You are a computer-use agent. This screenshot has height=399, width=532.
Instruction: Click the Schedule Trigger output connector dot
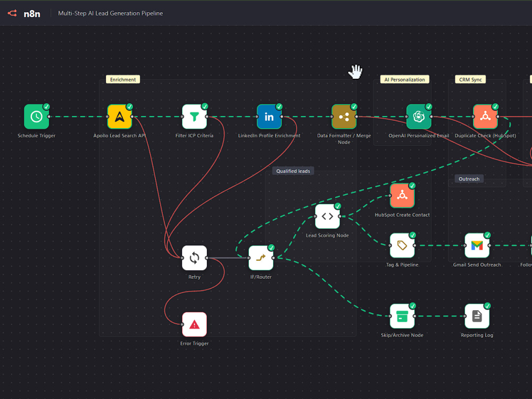[49, 117]
